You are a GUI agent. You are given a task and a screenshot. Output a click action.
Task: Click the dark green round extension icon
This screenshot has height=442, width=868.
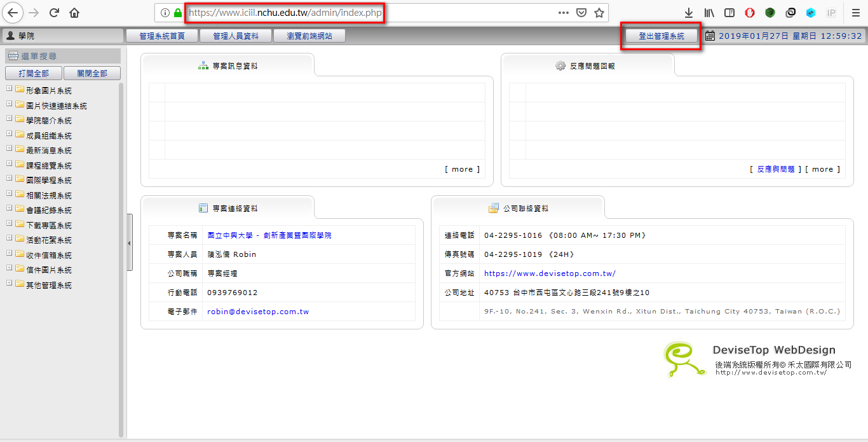pos(770,13)
